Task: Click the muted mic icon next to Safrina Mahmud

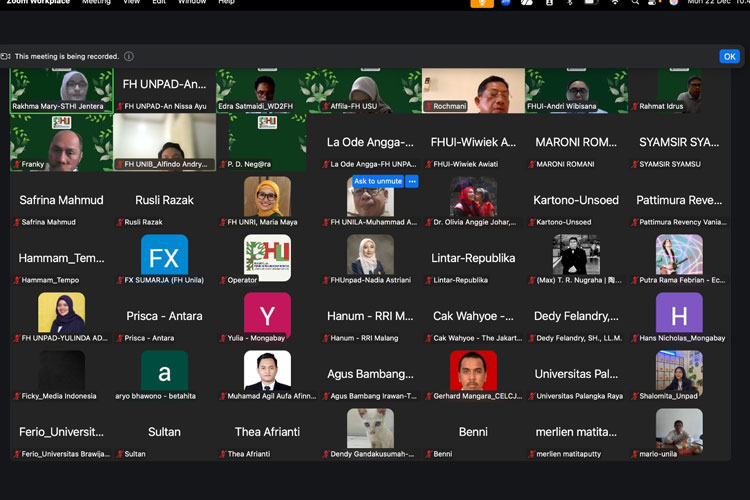Action: point(16,222)
